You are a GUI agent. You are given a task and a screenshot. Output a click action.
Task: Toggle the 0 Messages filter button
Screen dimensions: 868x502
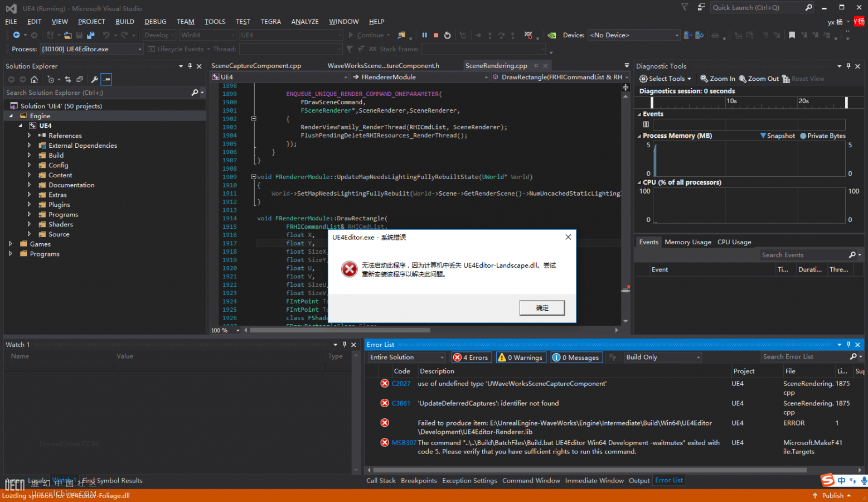576,358
